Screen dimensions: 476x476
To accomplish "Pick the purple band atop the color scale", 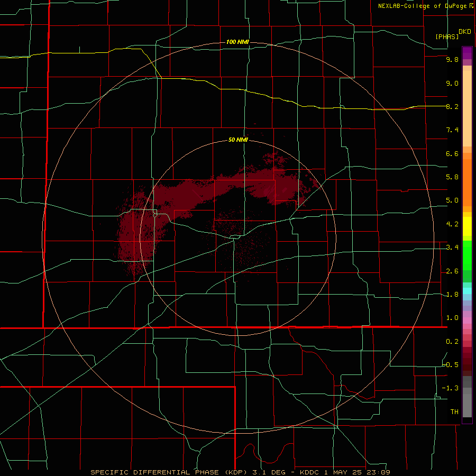I will [467, 53].
